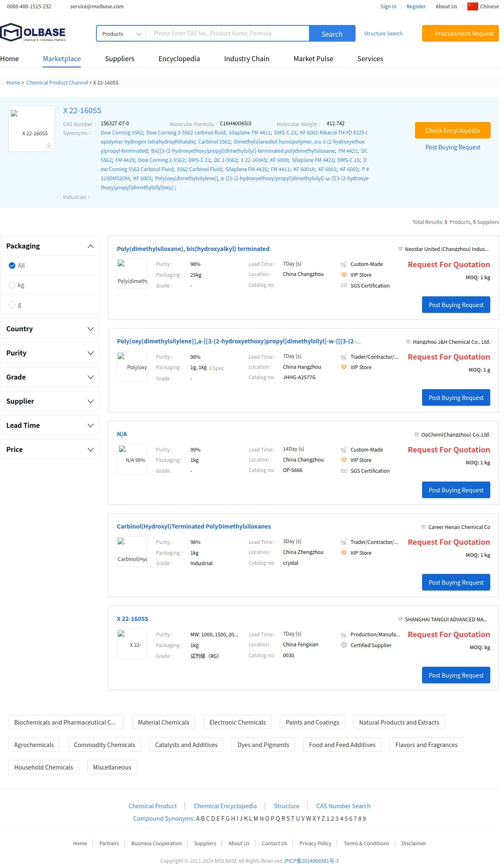The height and width of the screenshot is (864, 504).
Task: Click the Check Encyclopedia button
Action: click(452, 130)
